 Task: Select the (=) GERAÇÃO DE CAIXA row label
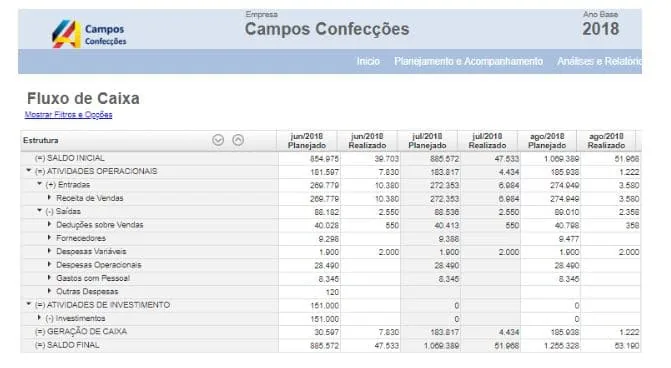[x=81, y=332]
